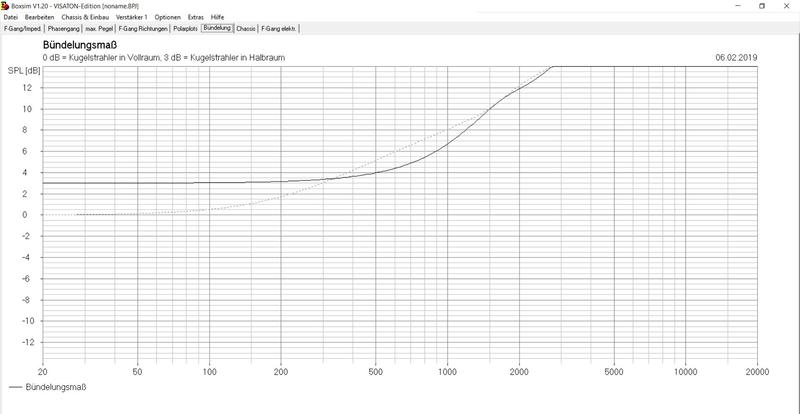This screenshot has height=414, width=800.
Task: Open the Hilfe menu
Action: 217,17
